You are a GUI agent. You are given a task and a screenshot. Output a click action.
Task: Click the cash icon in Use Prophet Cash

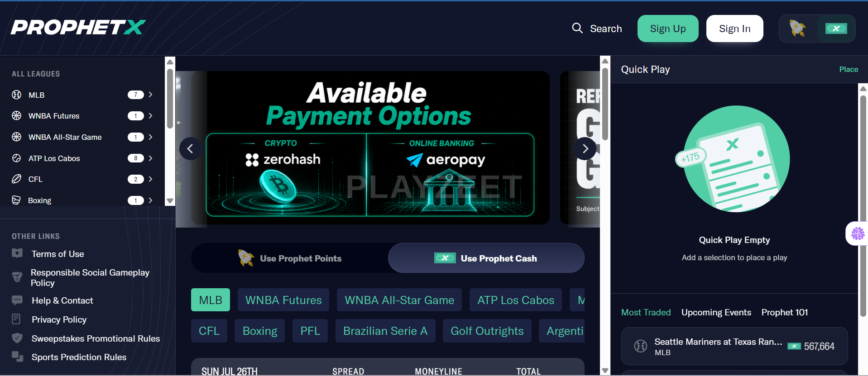pos(445,258)
